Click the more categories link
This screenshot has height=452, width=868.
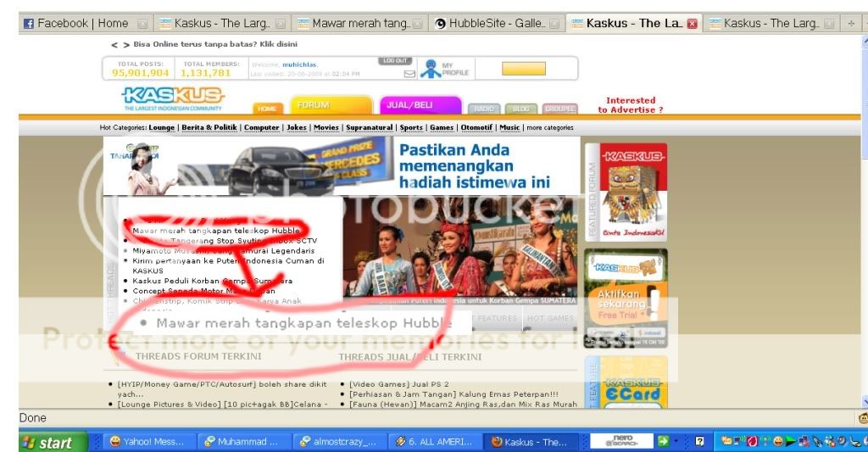549,127
